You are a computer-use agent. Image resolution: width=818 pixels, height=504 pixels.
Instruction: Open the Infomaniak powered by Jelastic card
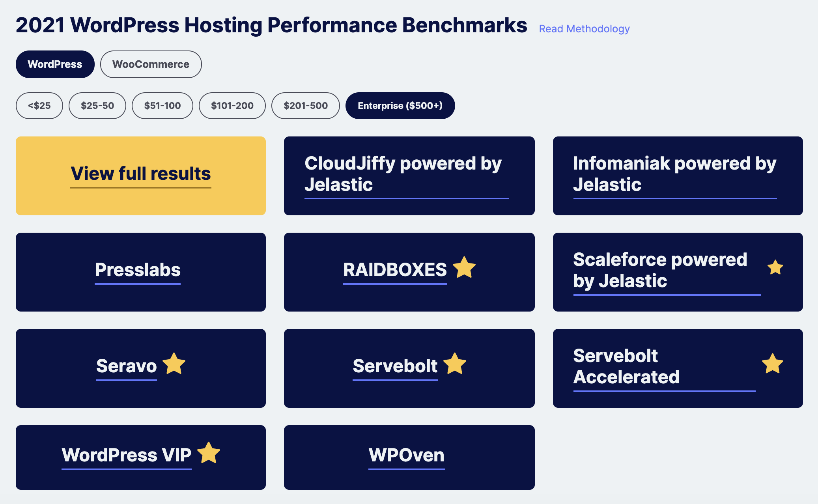tap(674, 174)
